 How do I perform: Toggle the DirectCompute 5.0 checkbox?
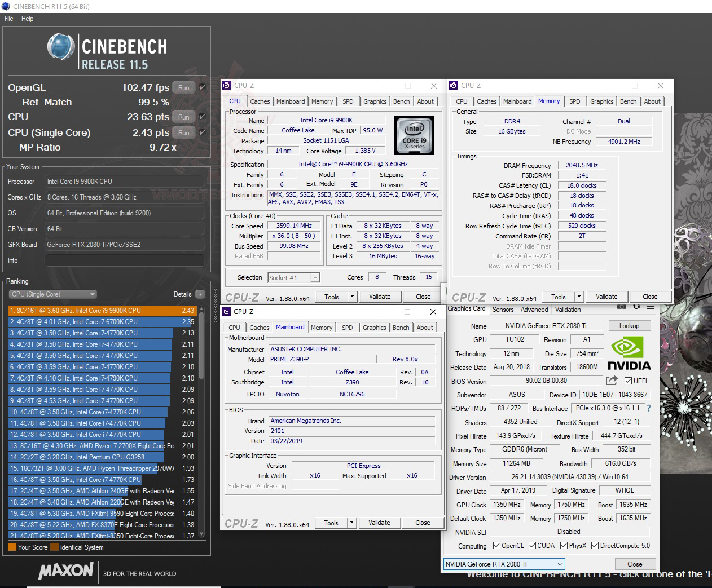[x=595, y=546]
